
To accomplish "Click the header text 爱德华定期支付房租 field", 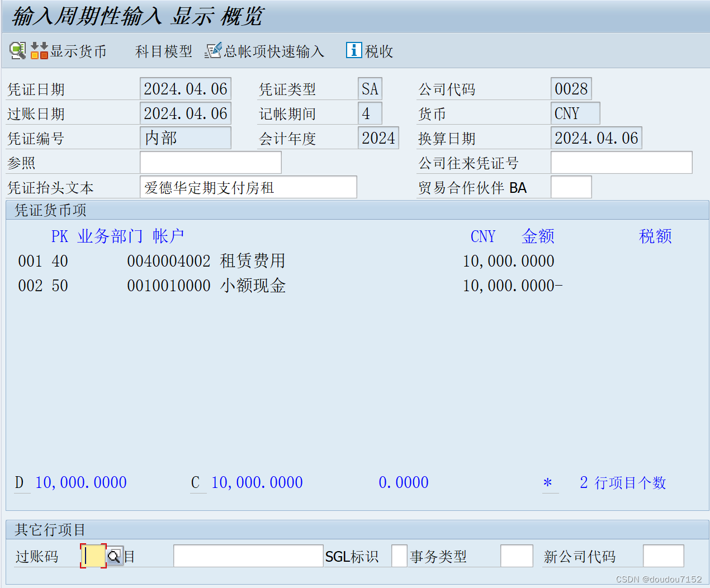I will tap(248, 187).
